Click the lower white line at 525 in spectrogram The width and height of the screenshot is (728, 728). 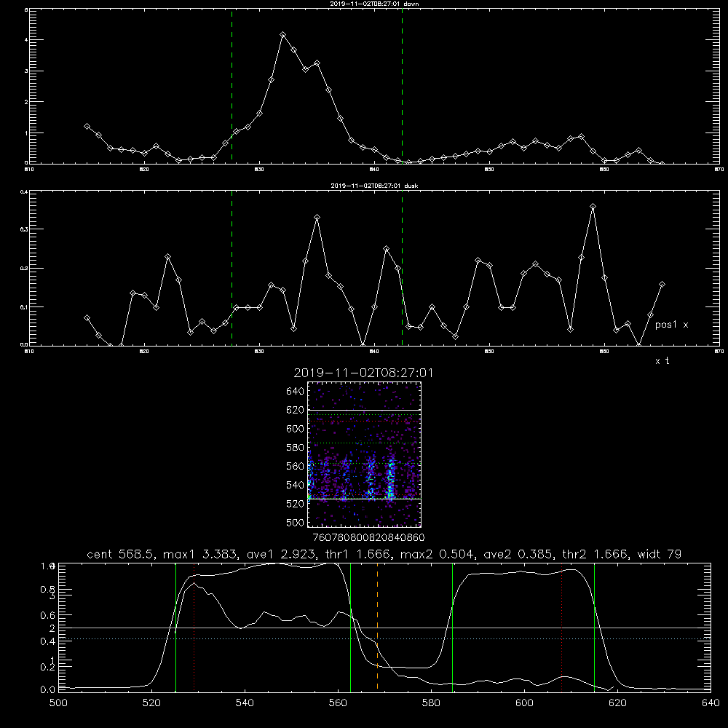click(365, 499)
